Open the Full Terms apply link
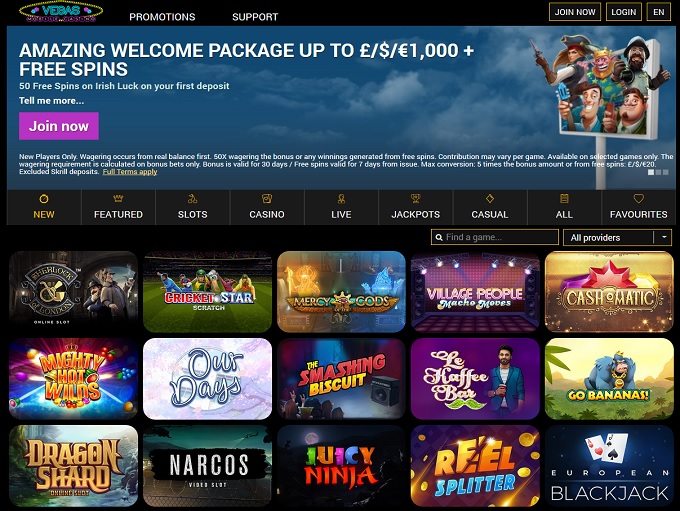 pos(130,172)
